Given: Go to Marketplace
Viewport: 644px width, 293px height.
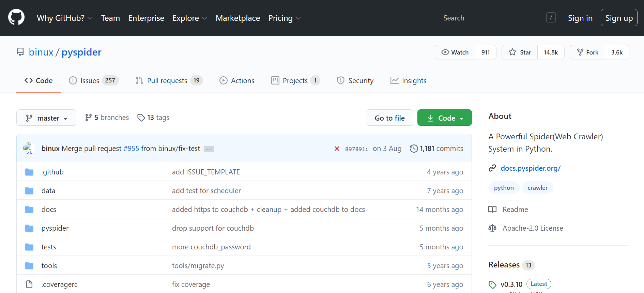Looking at the screenshot, I should 238,18.
